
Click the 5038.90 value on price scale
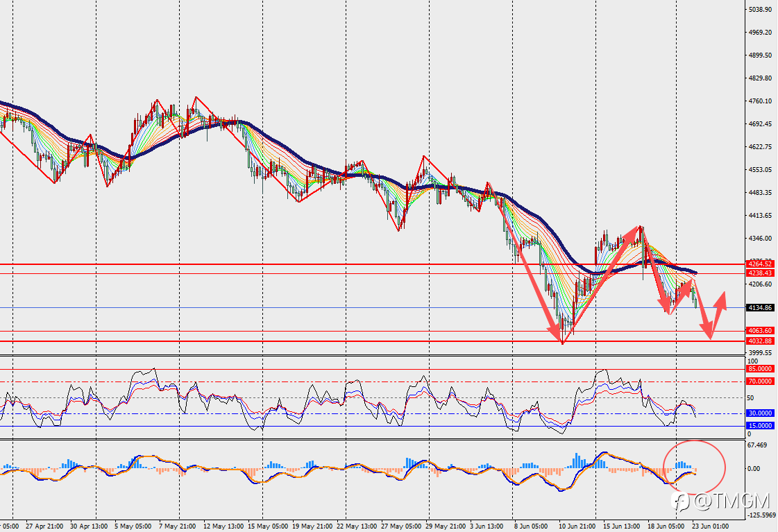pos(760,10)
